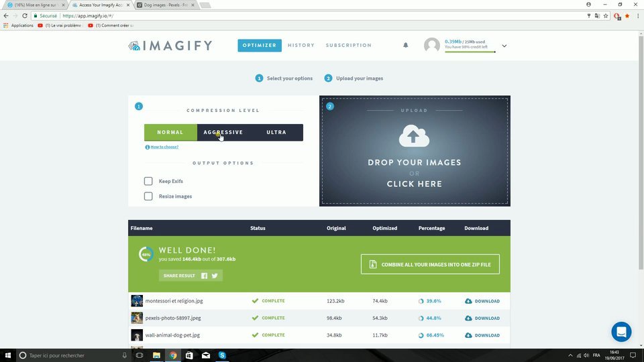Open File Explorer from taskbar
The height and width of the screenshot is (362, 644).
coord(156,355)
